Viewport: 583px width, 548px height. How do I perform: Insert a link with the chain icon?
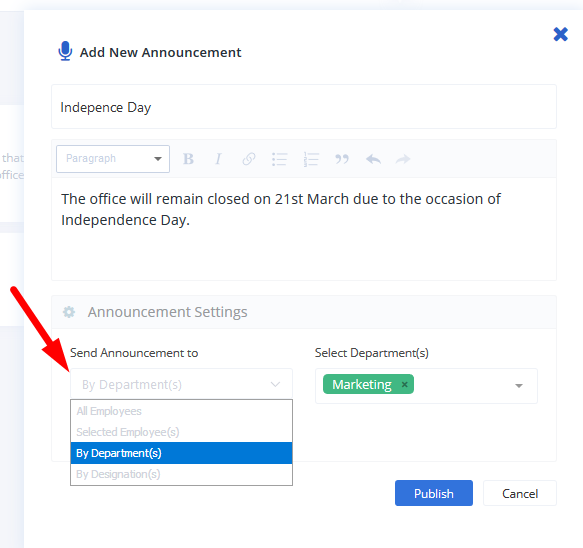point(249,159)
